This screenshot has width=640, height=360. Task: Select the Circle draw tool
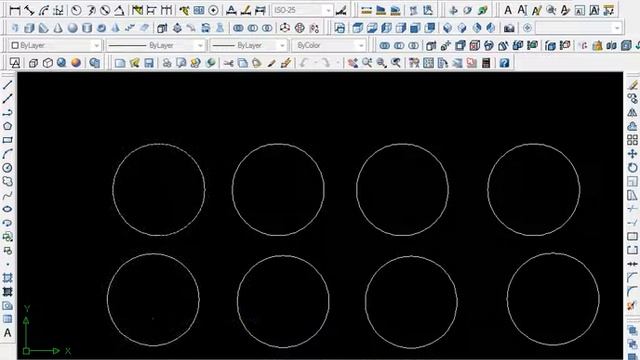(x=7, y=168)
